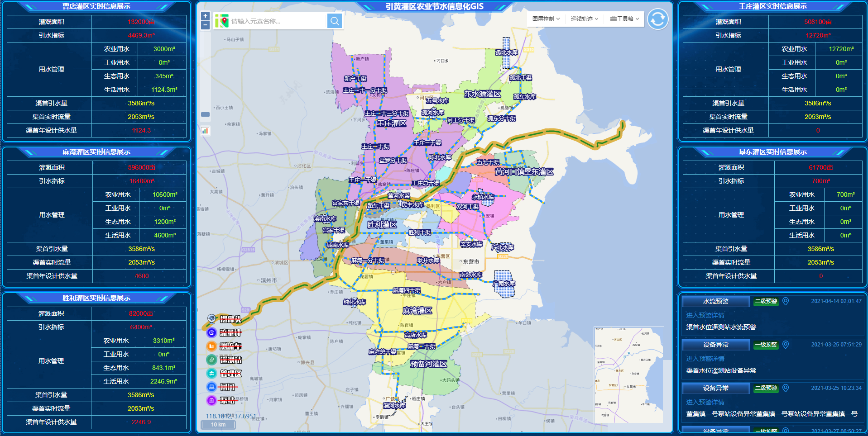This screenshot has height=436, width=868.
Task: Click the element name search input
Action: click(277, 21)
